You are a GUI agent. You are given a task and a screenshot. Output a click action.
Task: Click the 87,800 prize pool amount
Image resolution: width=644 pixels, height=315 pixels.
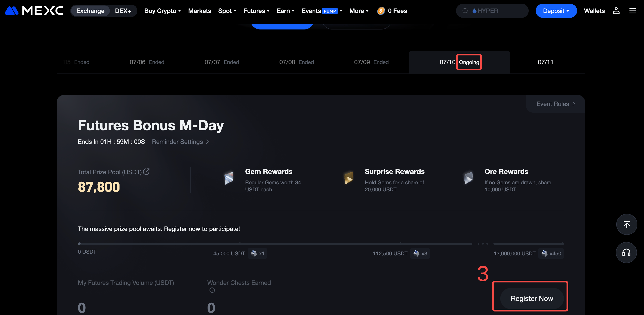pos(99,187)
